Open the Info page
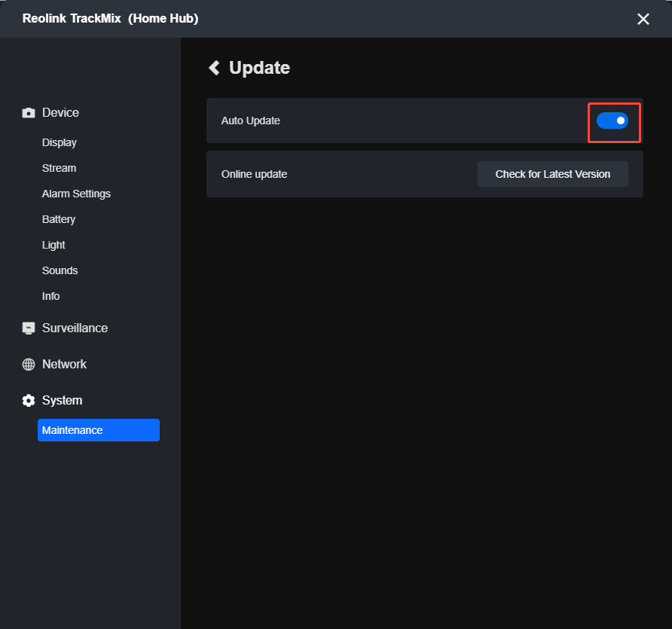The height and width of the screenshot is (629, 672). (50, 296)
